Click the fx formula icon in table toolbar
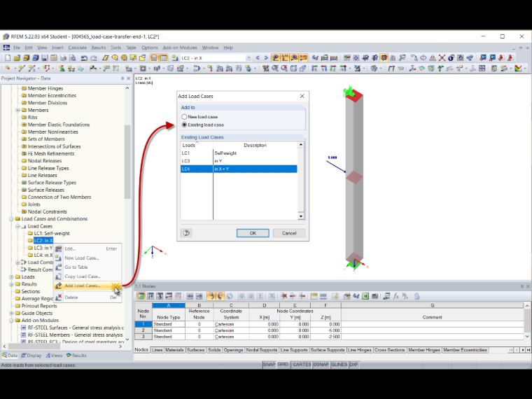 (395, 296)
